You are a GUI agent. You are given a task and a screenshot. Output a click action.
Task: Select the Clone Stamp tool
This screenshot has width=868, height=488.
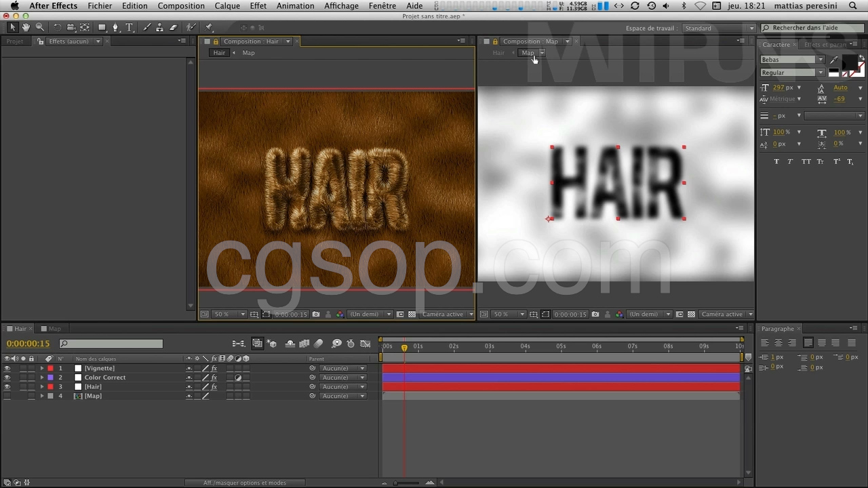tap(159, 28)
